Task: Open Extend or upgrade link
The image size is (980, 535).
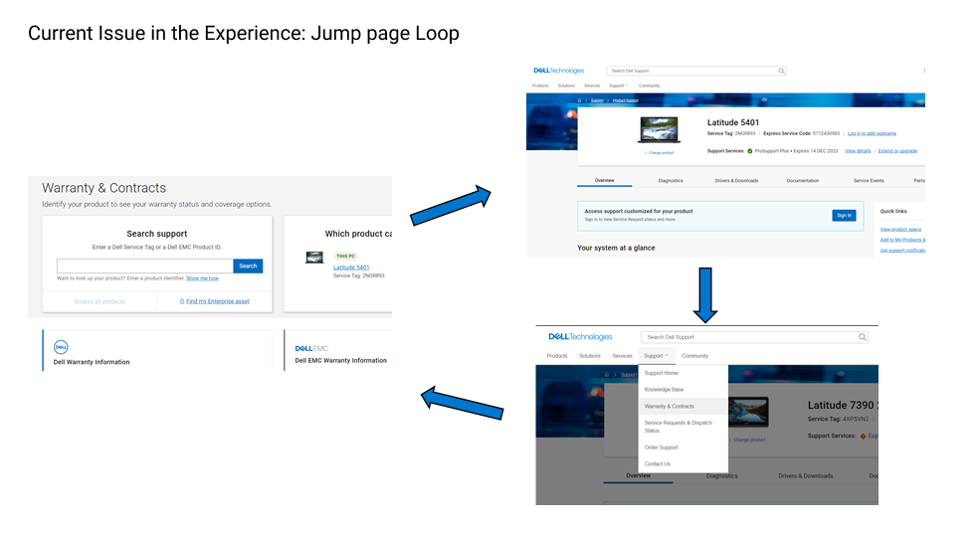Action: (x=897, y=150)
